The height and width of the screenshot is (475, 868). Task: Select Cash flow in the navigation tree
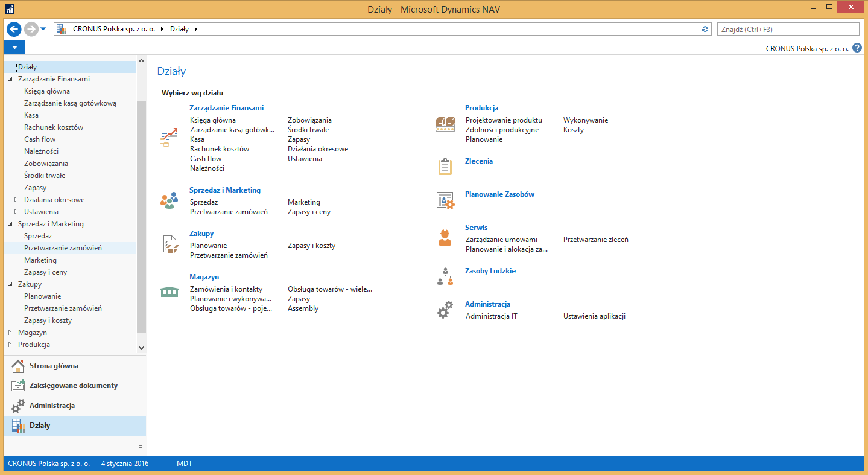click(x=40, y=139)
